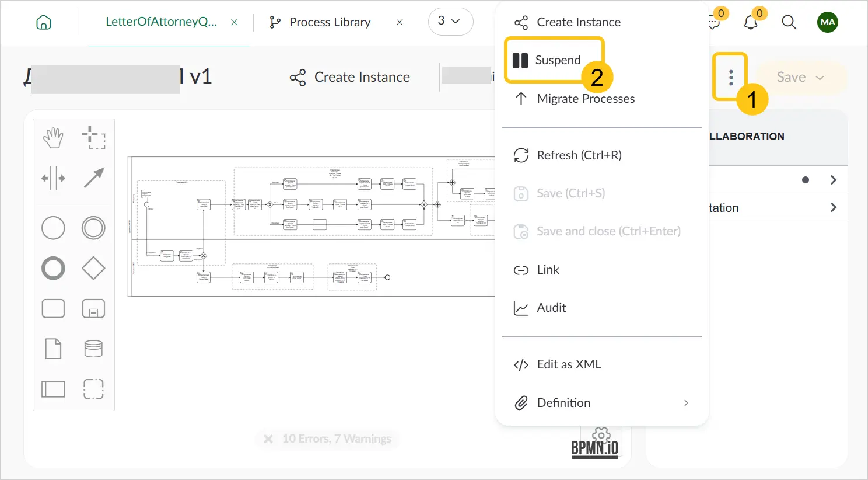Image resolution: width=868 pixels, height=480 pixels.
Task: Click Create Instance in the page header
Action: tap(350, 77)
